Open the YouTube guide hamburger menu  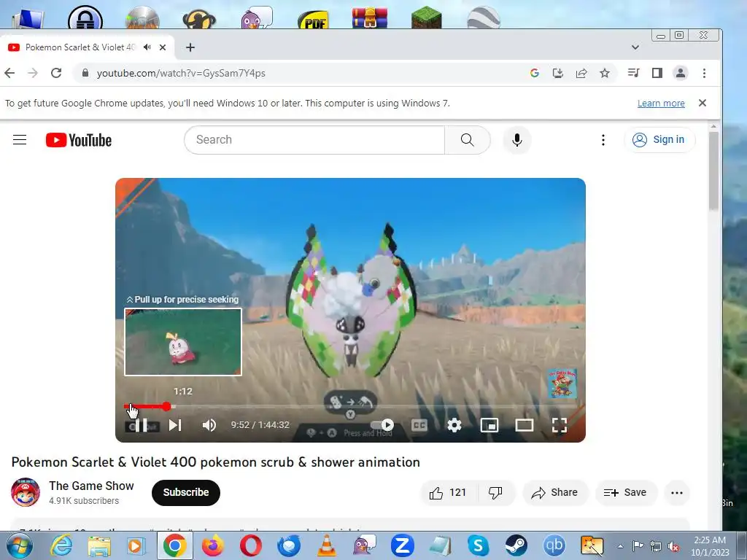[x=20, y=139]
